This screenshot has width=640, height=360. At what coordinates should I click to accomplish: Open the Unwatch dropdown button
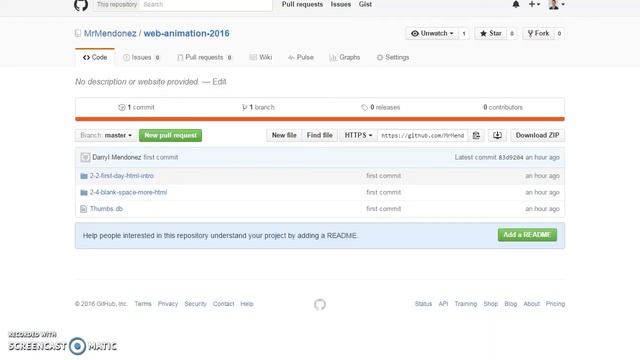432,33
